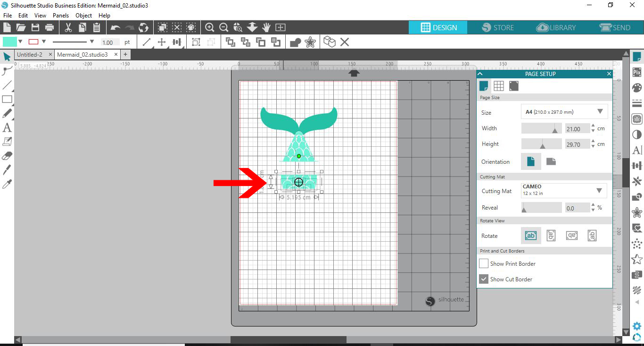Expand the line style dropdown arrow

(x=92, y=42)
